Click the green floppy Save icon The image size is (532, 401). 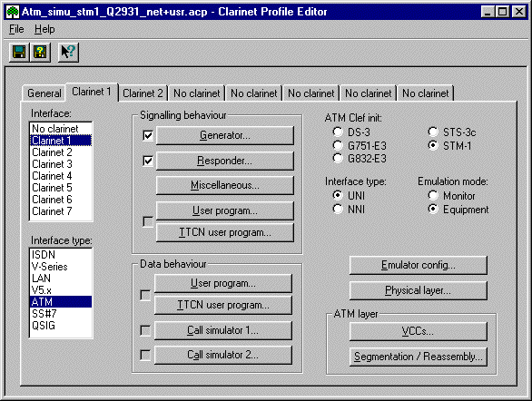point(19,53)
